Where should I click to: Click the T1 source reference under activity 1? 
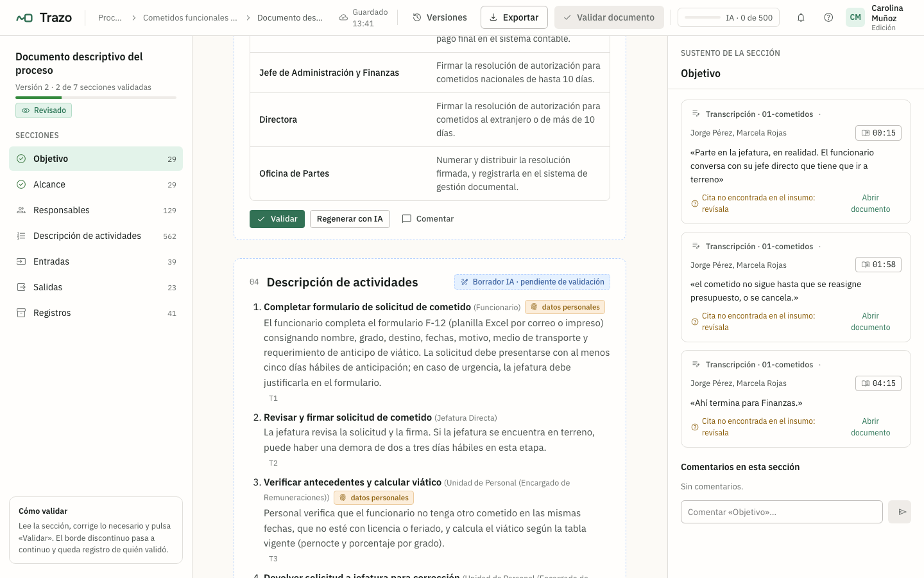[x=273, y=398]
